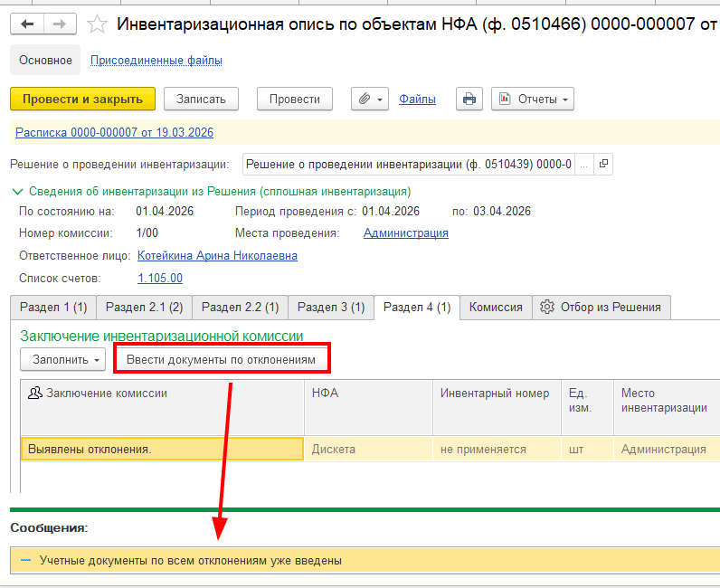Open the Котейкина Арина Николаевна link
Screen dimensions: 720x588
click(218, 255)
